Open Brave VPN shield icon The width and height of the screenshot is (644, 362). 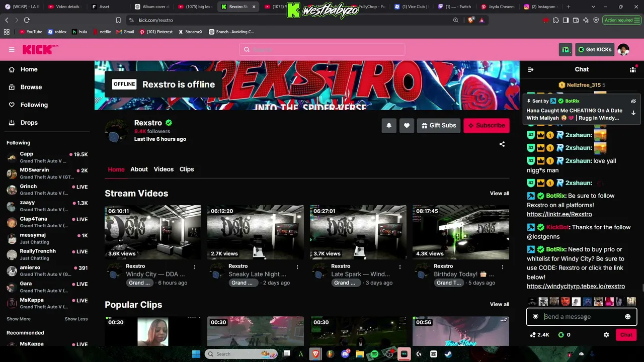coord(596,20)
